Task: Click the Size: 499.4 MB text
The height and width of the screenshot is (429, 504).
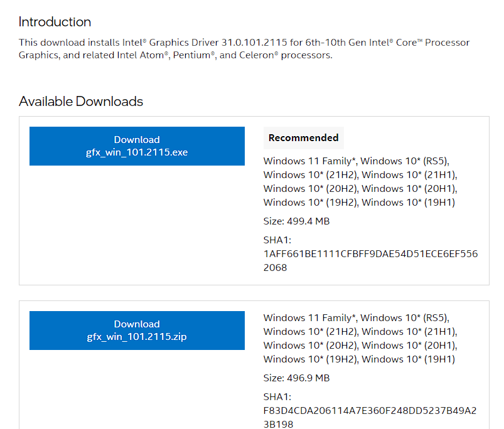Action: (296, 221)
